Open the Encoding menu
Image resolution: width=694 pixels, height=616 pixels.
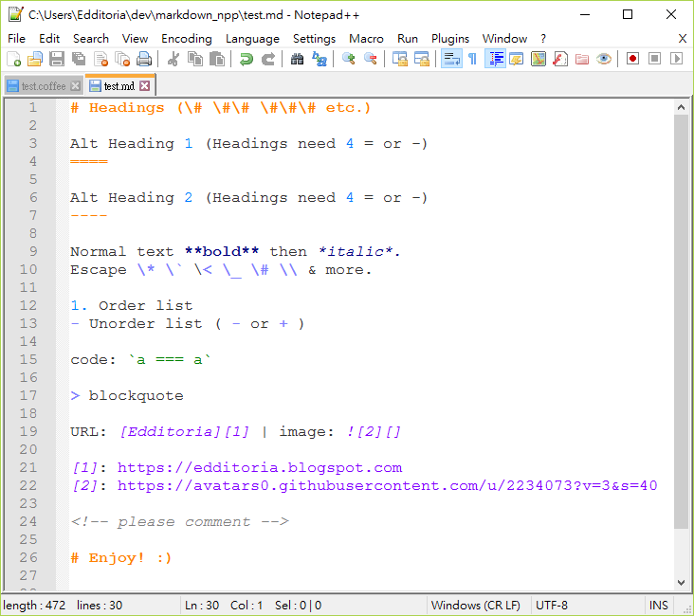tap(187, 39)
